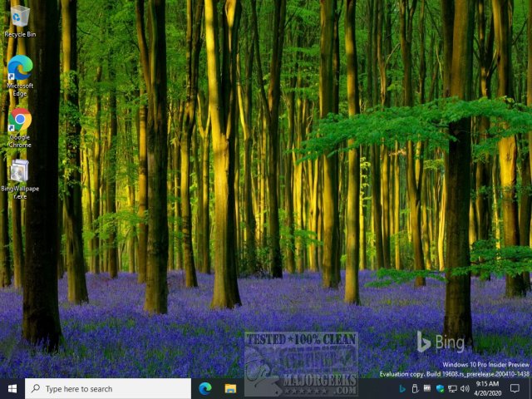Click the Safely Remove Hardware tray icon

coord(415,388)
